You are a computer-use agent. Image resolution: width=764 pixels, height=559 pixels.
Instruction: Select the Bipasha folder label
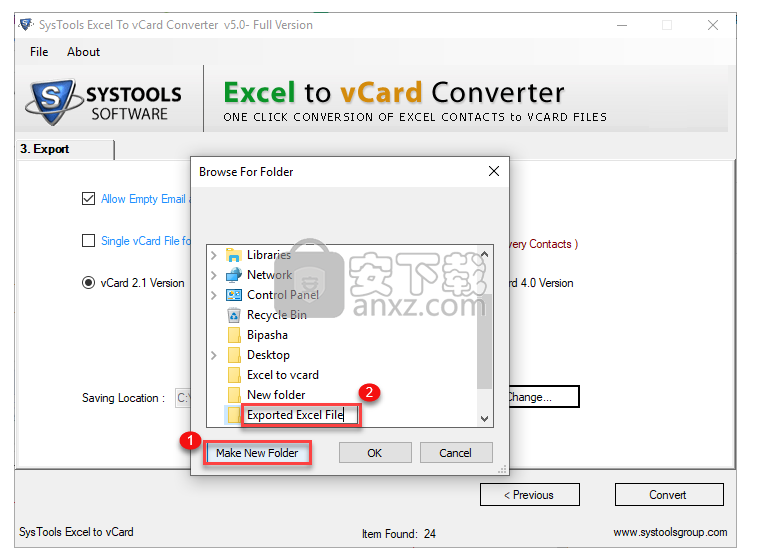[267, 335]
